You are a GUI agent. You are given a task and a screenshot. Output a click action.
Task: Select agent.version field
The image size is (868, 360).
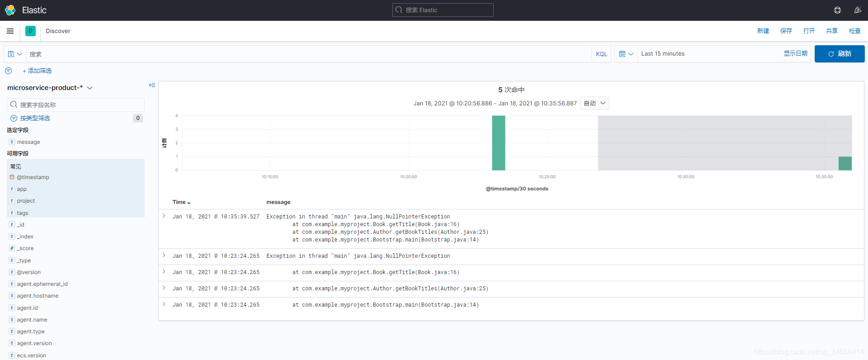click(x=34, y=343)
